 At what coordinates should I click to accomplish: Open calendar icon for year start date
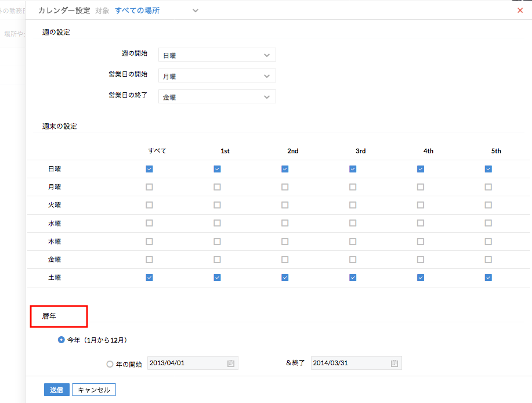[x=230, y=364]
